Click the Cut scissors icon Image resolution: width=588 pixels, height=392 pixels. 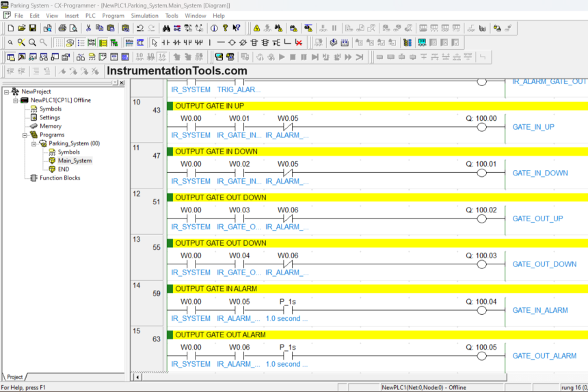tap(88, 28)
